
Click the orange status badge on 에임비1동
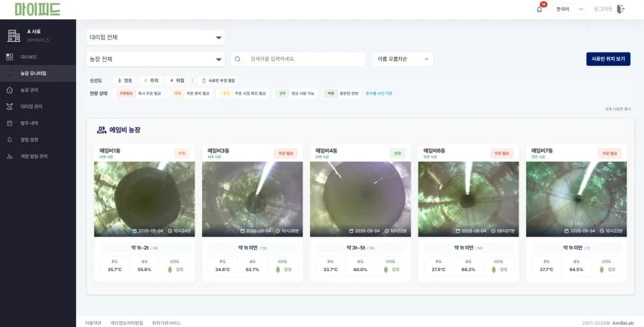(181, 153)
